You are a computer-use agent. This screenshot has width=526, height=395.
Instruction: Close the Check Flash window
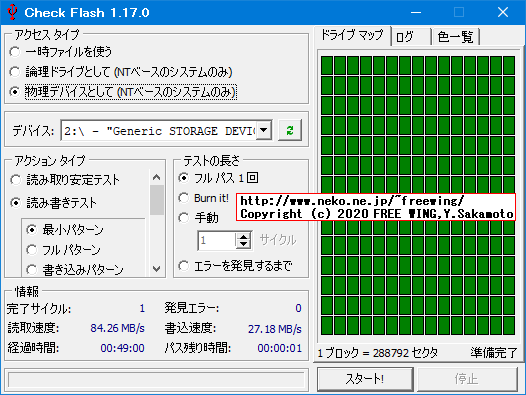coord(503,12)
